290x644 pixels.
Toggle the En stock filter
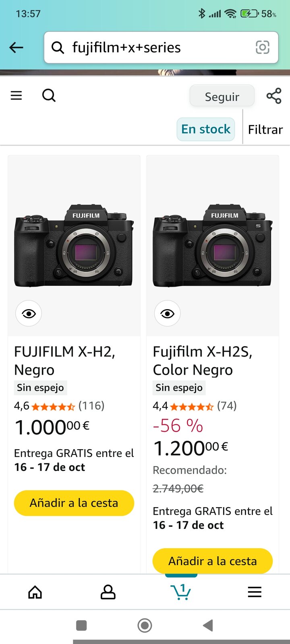pyautogui.click(x=206, y=129)
